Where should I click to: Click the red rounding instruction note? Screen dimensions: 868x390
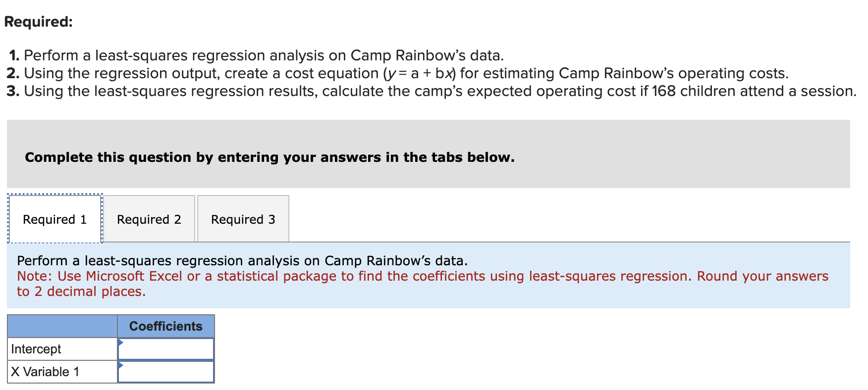pyautogui.click(x=347, y=283)
